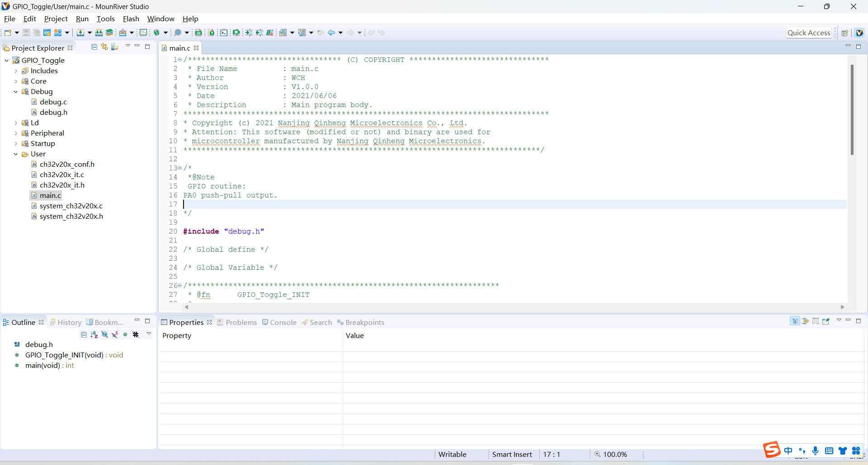Click the shift-right indent icon
Screen dimensions: 868x465
(x=249, y=33)
